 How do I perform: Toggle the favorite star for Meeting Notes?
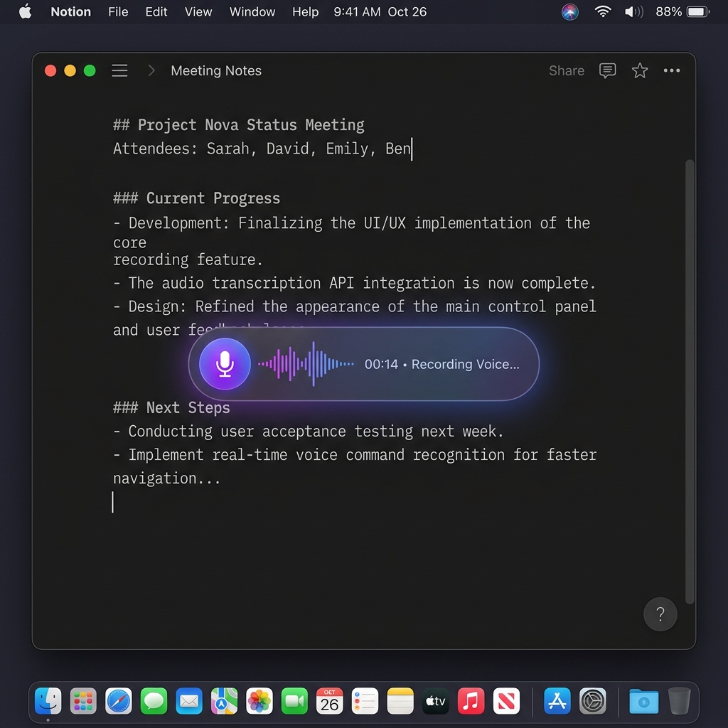pyautogui.click(x=640, y=70)
